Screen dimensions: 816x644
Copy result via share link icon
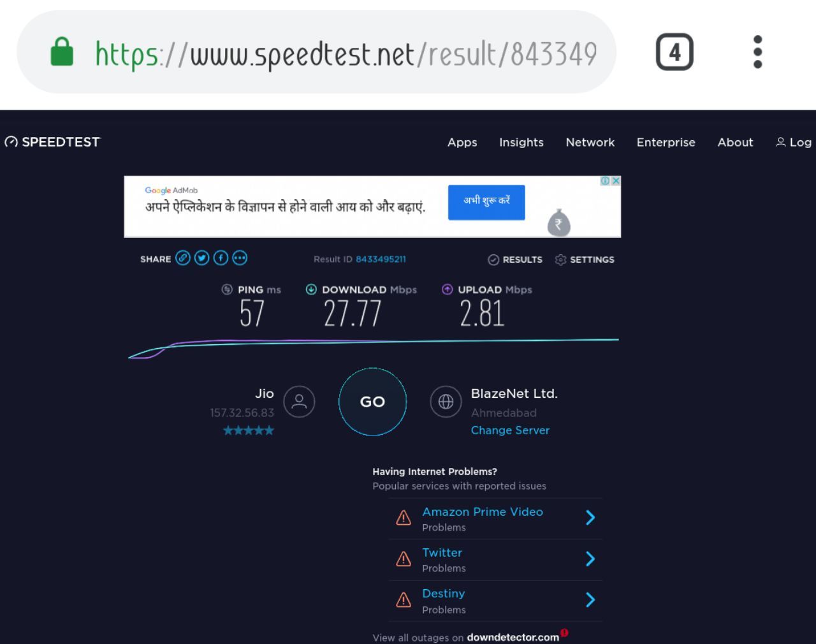point(183,258)
